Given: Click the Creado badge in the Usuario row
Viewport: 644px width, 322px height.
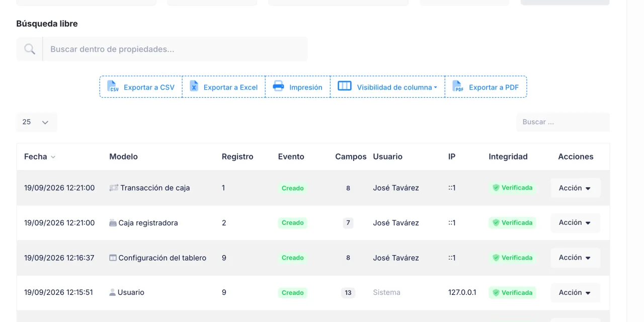Looking at the screenshot, I should [292, 293].
